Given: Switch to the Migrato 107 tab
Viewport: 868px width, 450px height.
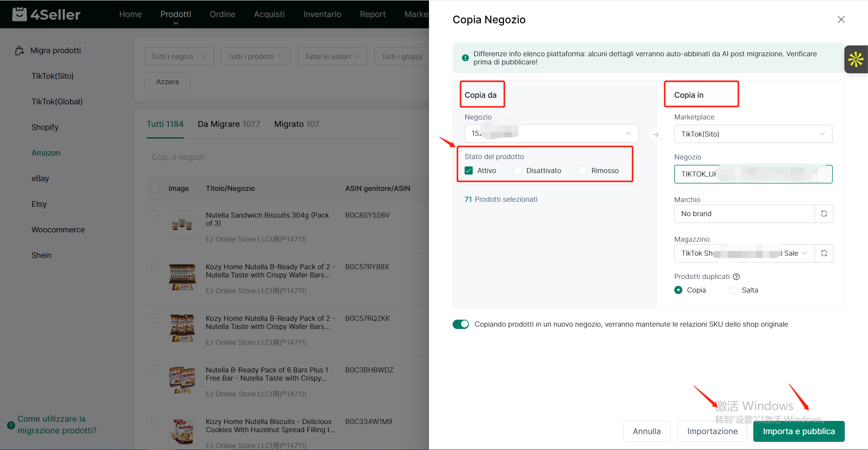Looking at the screenshot, I should tap(297, 124).
